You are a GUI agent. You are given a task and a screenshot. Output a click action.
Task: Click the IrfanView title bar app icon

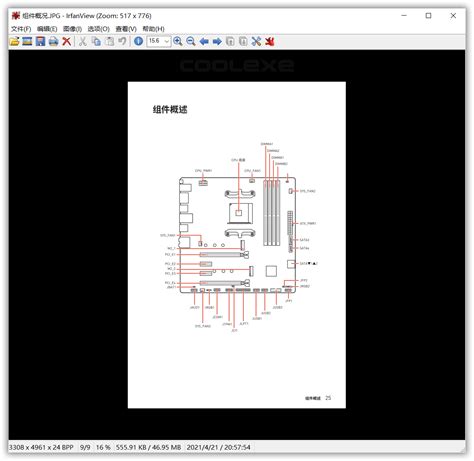tap(16, 16)
